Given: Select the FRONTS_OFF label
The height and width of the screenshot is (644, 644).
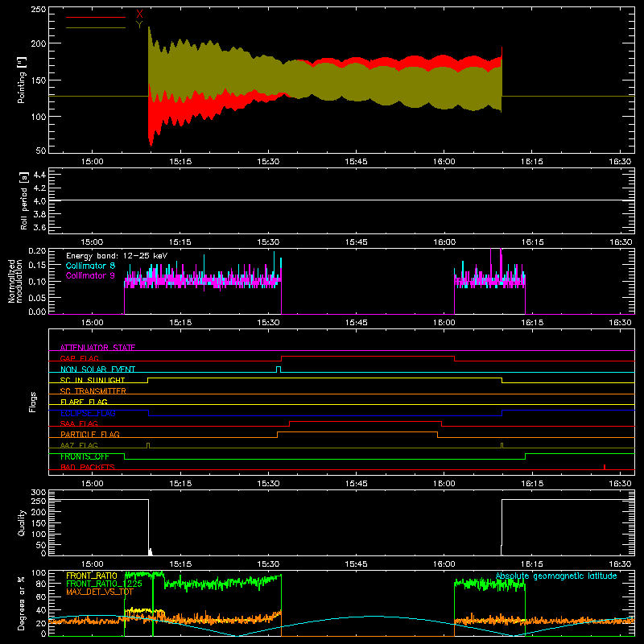Looking at the screenshot, I should click(85, 456).
